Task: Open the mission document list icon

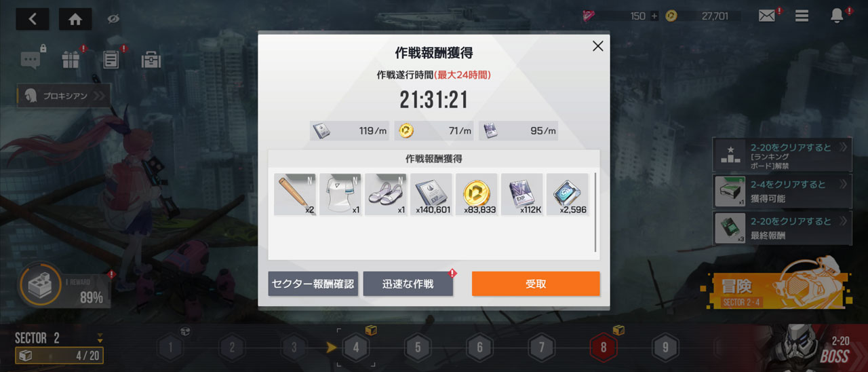Action: pos(111,60)
